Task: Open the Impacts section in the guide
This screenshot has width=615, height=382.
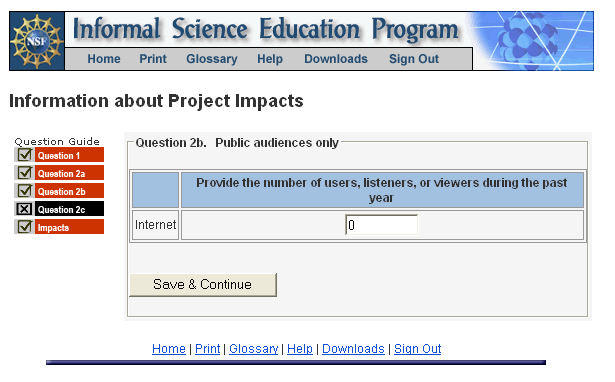Action: tap(69, 227)
